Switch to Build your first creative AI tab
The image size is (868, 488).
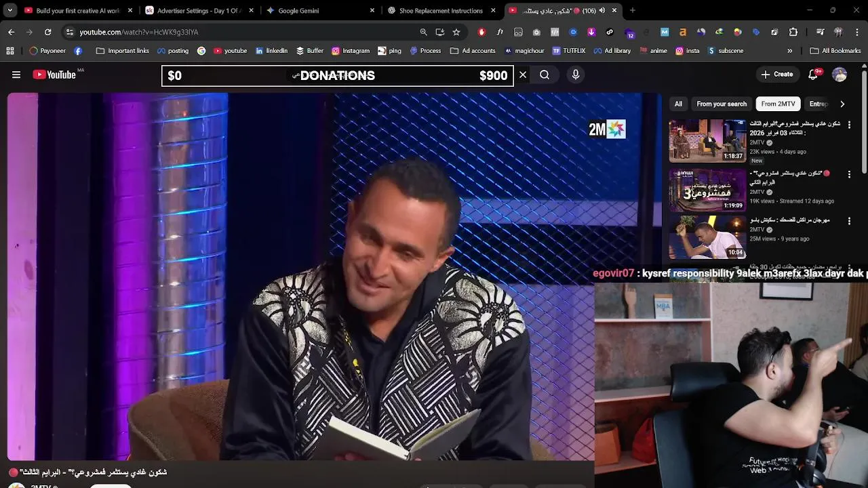[x=78, y=10]
